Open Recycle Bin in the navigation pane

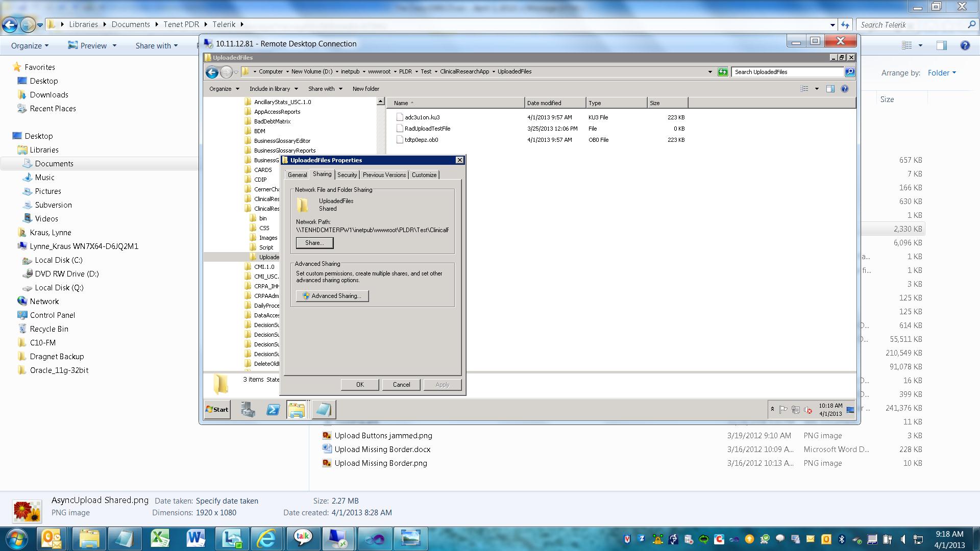click(49, 329)
